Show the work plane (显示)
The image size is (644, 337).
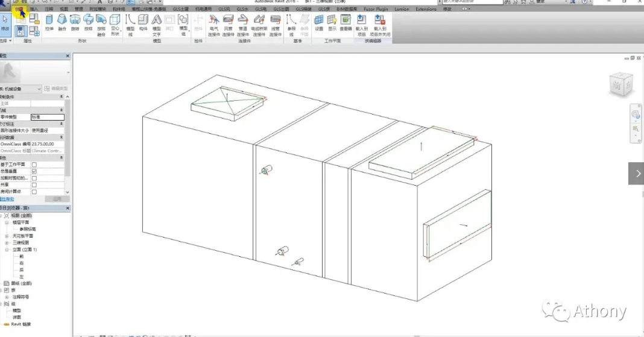point(332,23)
